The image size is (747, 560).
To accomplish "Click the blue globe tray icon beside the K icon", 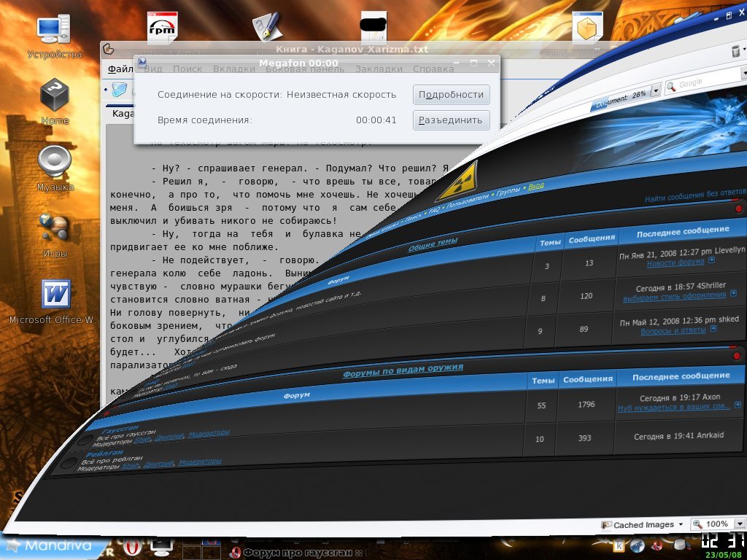I will [638, 545].
